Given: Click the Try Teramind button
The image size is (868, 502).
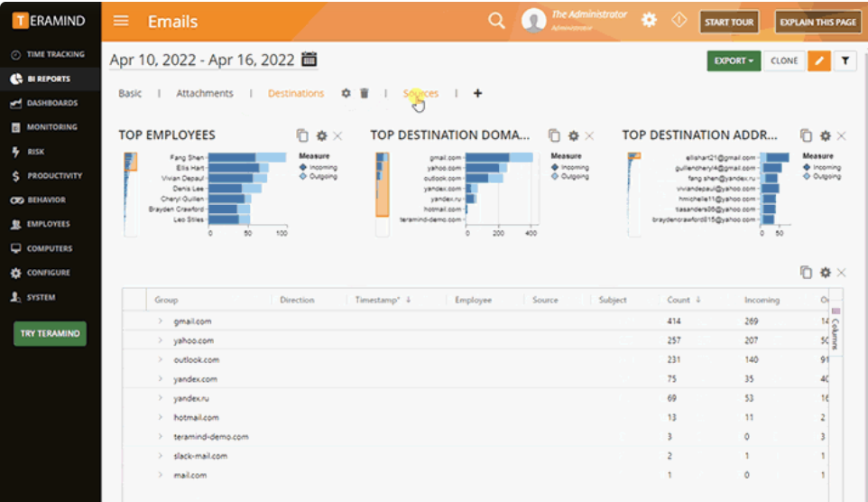Looking at the screenshot, I should [50, 333].
